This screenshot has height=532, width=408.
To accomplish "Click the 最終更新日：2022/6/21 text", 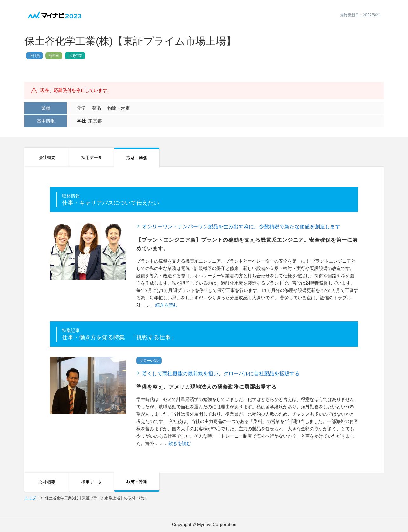I will pos(360,15).
